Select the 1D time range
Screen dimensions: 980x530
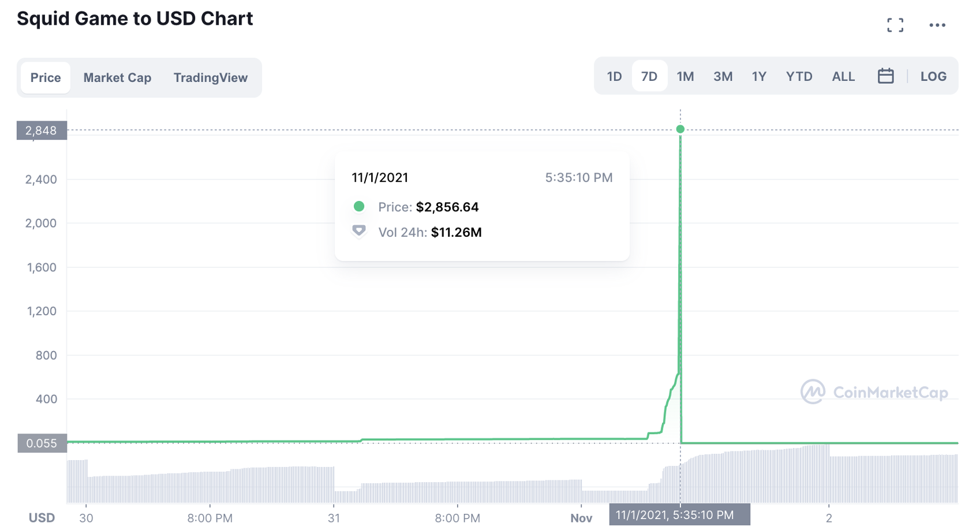coord(614,76)
